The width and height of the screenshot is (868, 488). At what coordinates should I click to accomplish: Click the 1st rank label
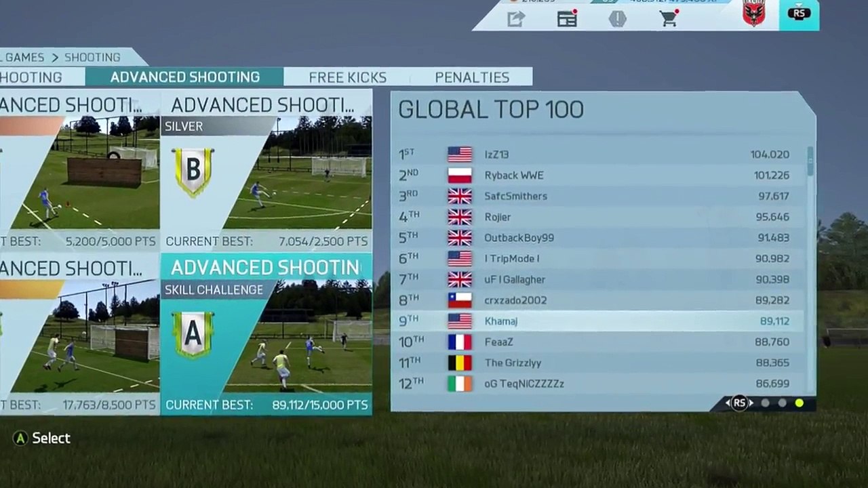click(x=407, y=155)
